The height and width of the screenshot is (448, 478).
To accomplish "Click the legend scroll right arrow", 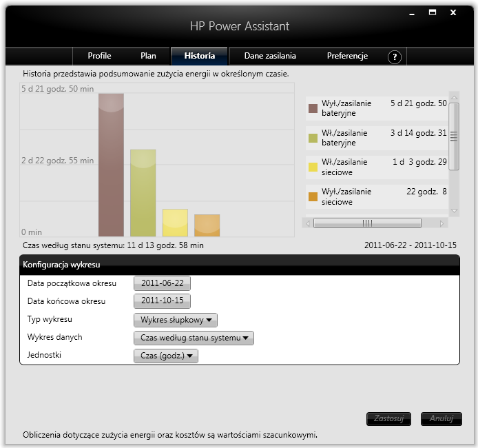I will click(441, 223).
